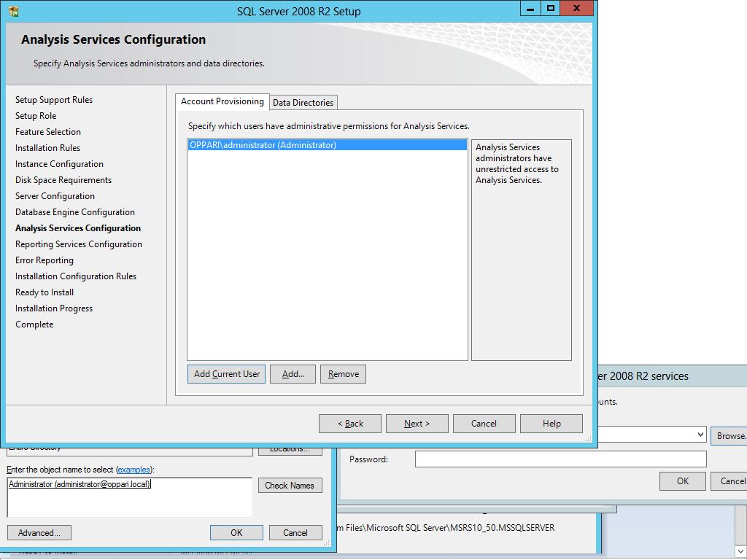
Task: Click Database Engine Configuration step
Action: pyautogui.click(x=75, y=212)
